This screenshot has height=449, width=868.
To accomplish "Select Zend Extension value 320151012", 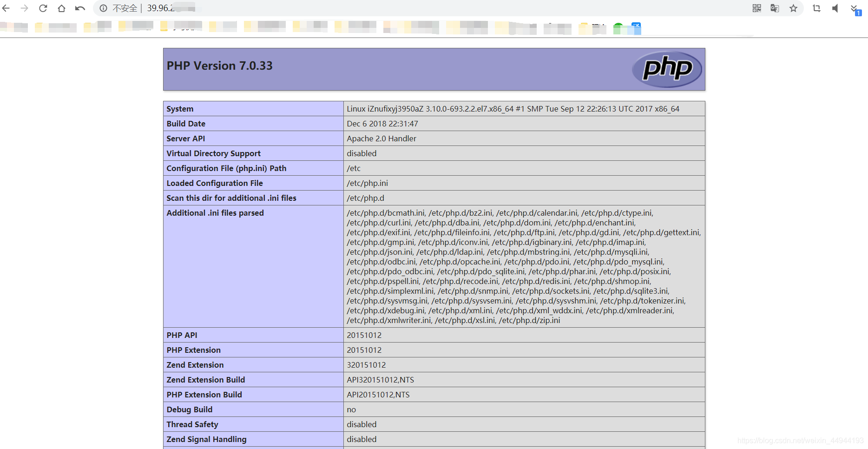I will pos(366,365).
